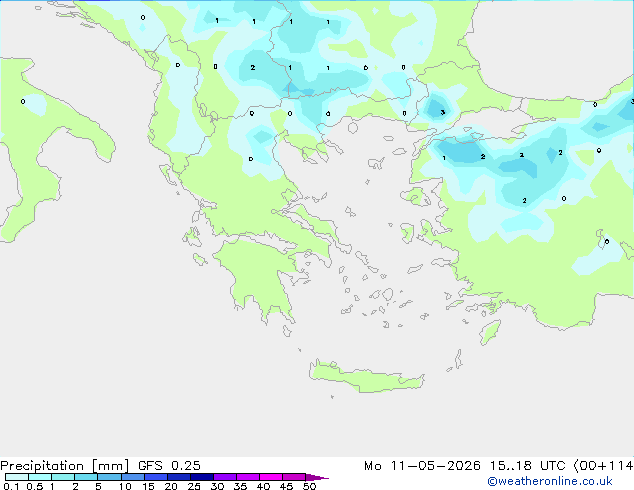Click the 0.1–0.5 mm palest legend swatch
This screenshot has height=490, width=634.
pyautogui.click(x=17, y=477)
